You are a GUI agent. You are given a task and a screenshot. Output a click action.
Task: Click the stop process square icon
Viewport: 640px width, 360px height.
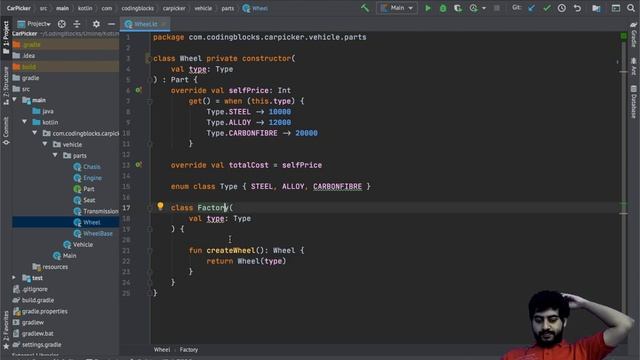(496, 8)
